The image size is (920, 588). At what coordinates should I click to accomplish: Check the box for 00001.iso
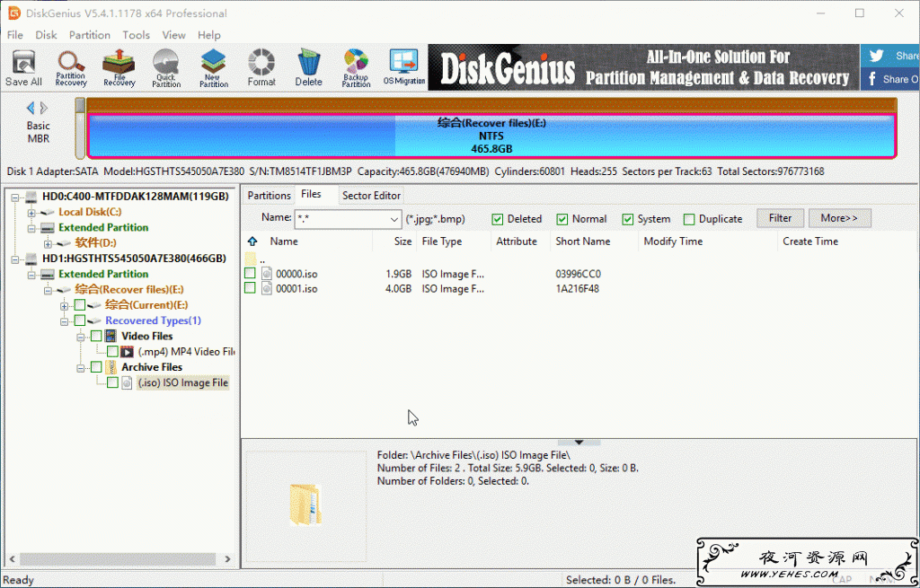[x=250, y=288]
